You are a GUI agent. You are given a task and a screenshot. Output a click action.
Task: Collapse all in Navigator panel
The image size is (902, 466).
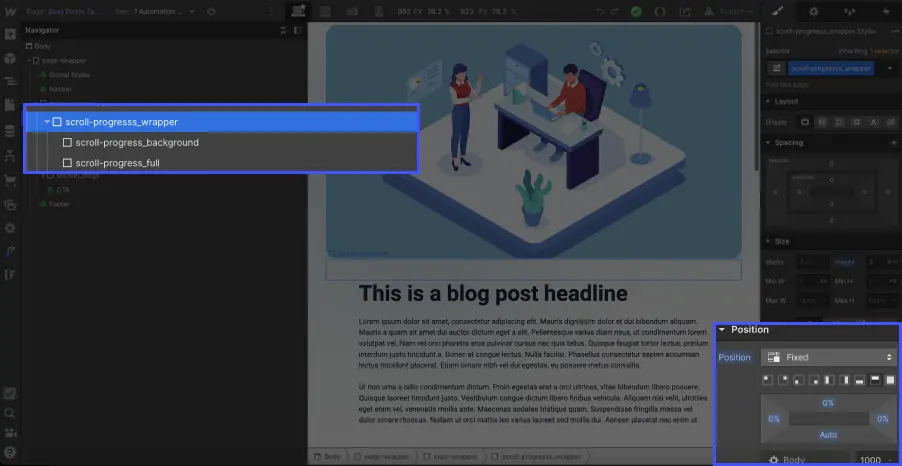[282, 30]
